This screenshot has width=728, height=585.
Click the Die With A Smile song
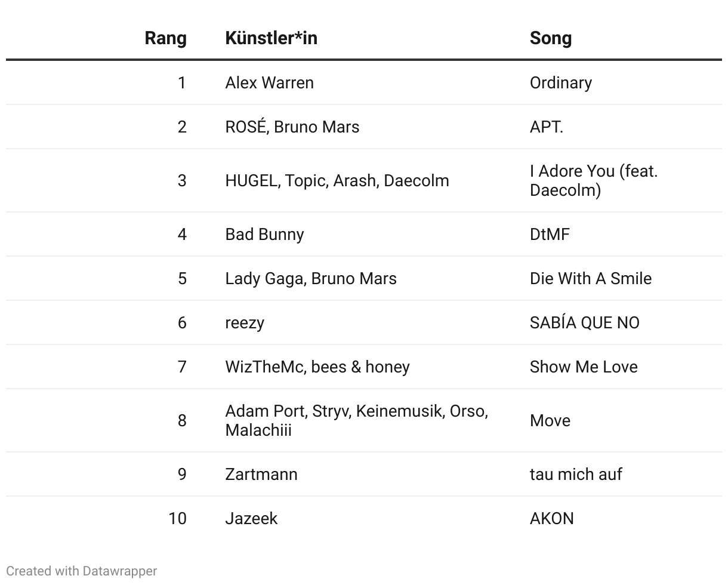click(x=590, y=278)
